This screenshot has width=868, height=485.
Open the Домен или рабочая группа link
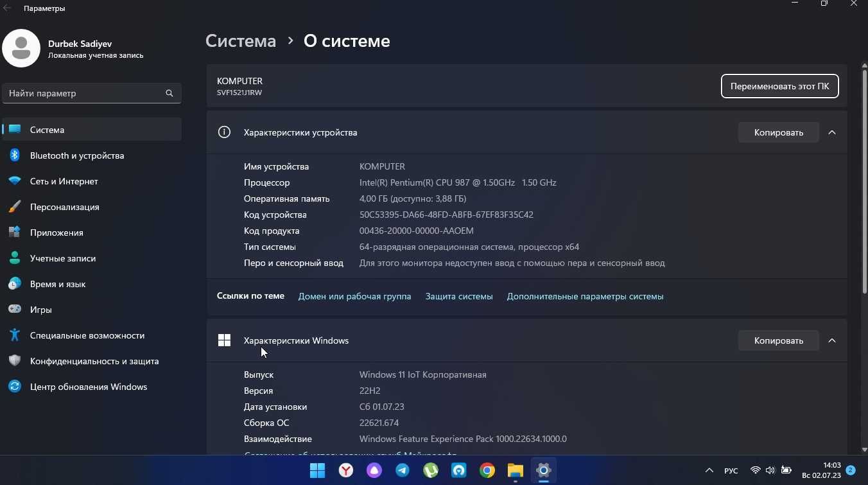354,296
